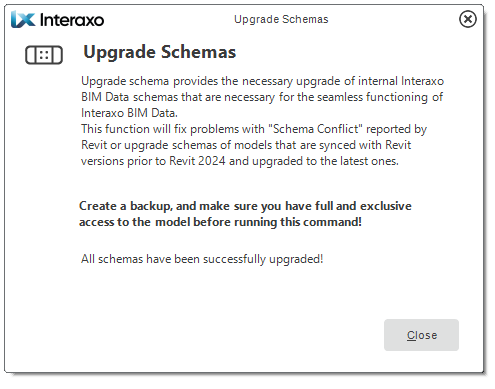Click the bold "Create a backup" warning line
Image resolution: width=495 pixels, height=389 pixels.
click(245, 206)
